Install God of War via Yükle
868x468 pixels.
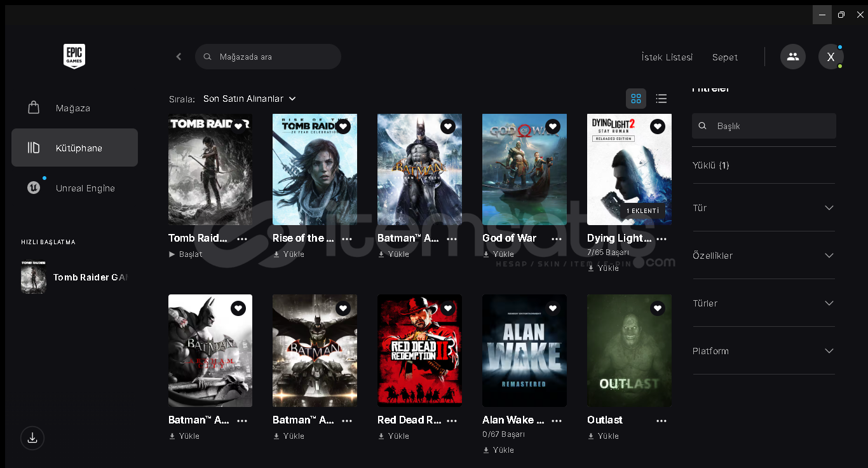[x=498, y=254]
